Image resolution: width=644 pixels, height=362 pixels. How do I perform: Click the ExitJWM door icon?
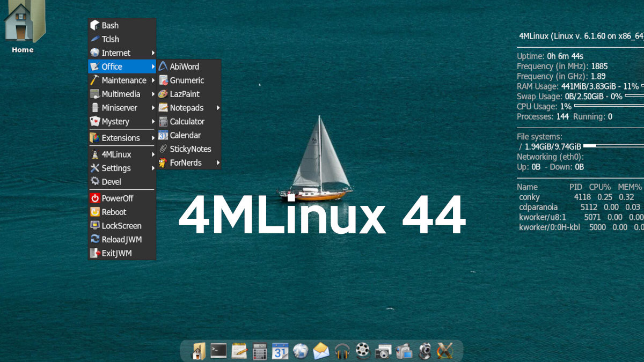pos(95,253)
